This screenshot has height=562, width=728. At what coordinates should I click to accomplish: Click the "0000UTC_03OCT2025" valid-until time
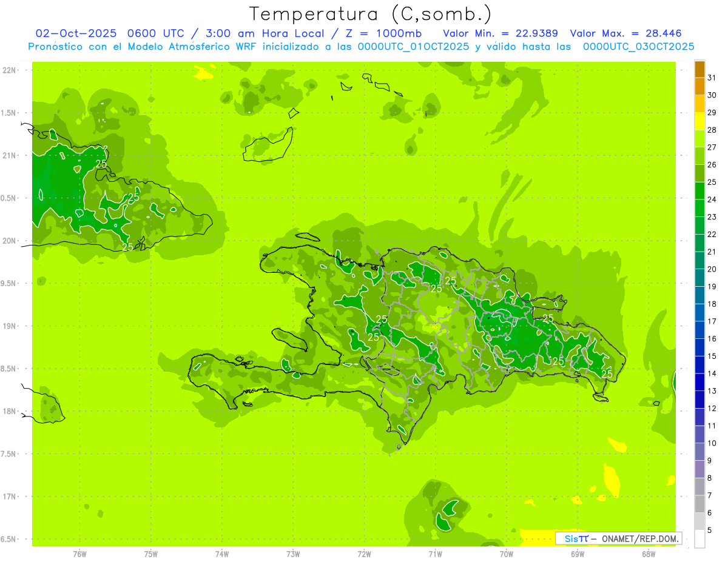638,47
